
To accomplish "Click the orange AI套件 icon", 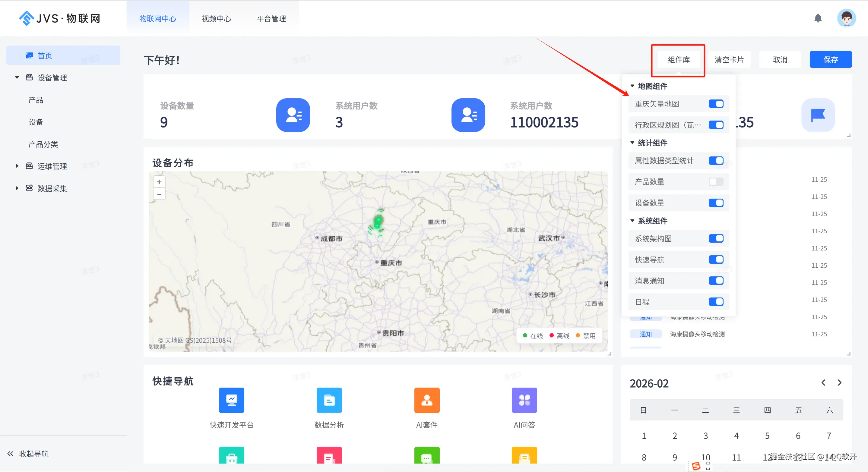I will pyautogui.click(x=426, y=400).
